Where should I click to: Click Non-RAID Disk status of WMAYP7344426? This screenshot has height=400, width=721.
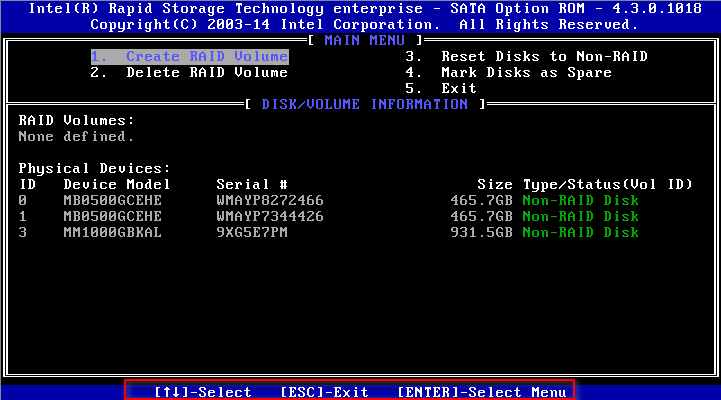pos(581,217)
